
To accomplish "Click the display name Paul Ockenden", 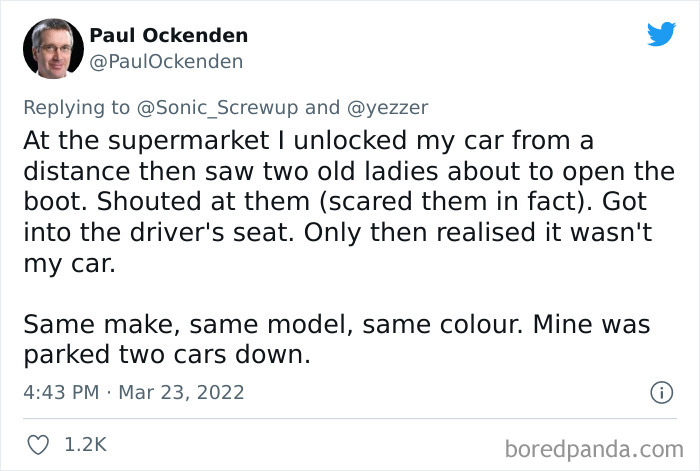I will [x=169, y=36].
